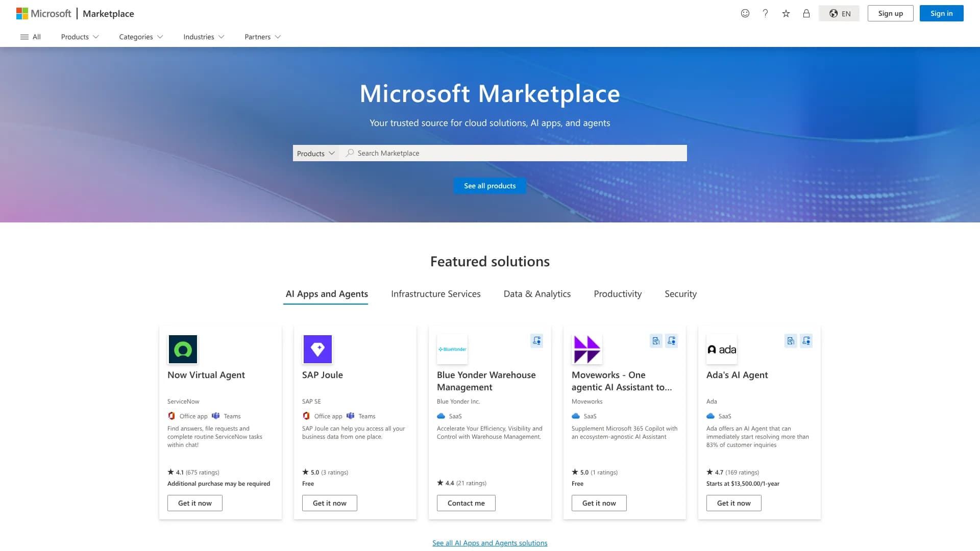The width and height of the screenshot is (980, 551).
Task: Click the SAP Joule diamond logo
Action: (317, 349)
